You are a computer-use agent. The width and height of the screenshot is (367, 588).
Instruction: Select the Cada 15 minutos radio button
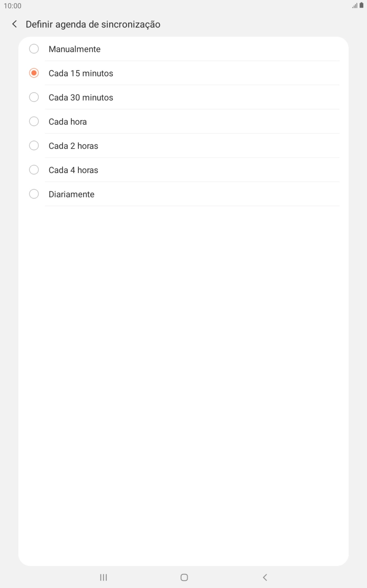[x=34, y=73]
